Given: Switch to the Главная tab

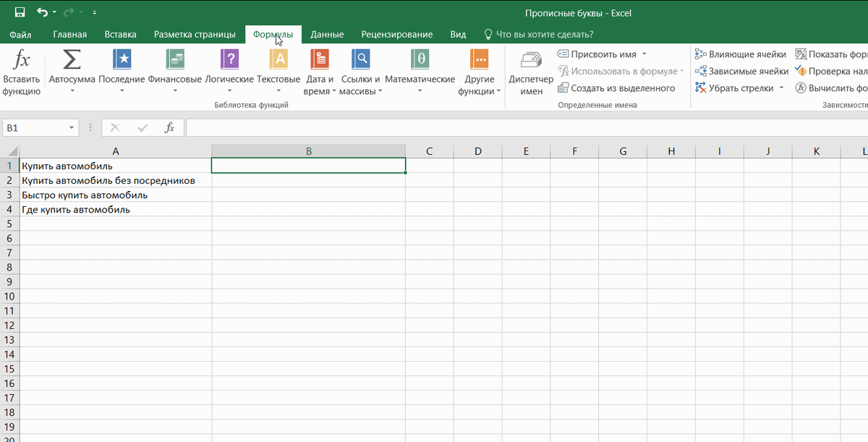Looking at the screenshot, I should 70,34.
